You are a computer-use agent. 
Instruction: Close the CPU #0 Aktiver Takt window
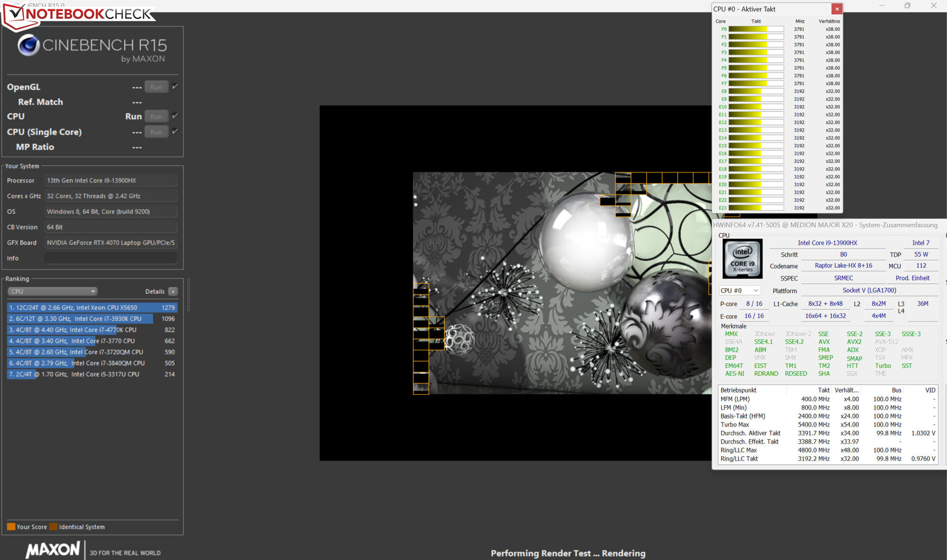click(837, 9)
